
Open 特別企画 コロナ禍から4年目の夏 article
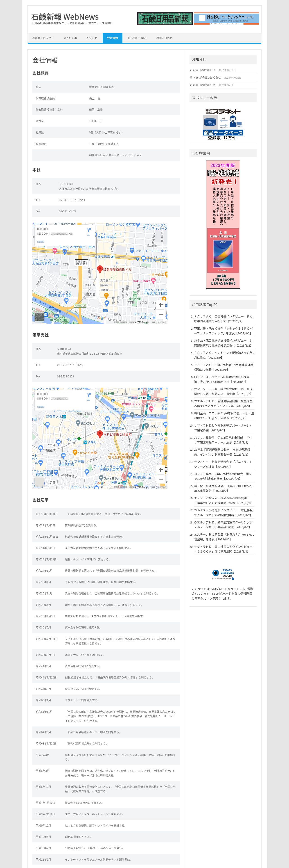click(x=224, y=416)
